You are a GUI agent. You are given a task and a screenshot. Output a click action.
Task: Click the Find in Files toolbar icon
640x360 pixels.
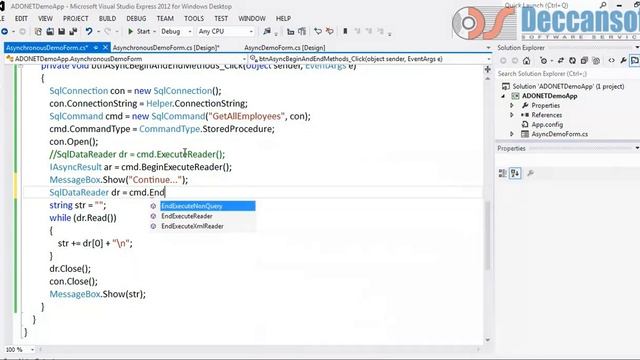tap(267, 31)
